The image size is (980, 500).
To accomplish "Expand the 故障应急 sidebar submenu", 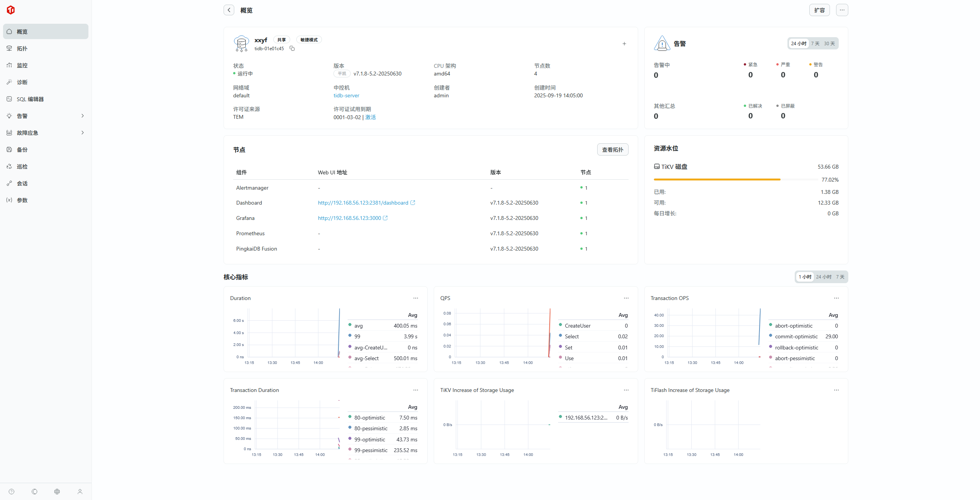I will click(x=82, y=133).
